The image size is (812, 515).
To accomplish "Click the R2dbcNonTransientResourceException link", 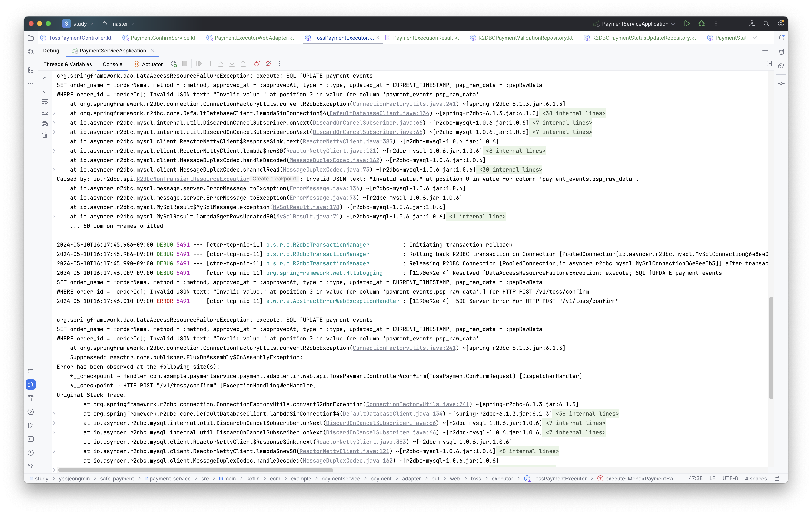I will (x=193, y=179).
